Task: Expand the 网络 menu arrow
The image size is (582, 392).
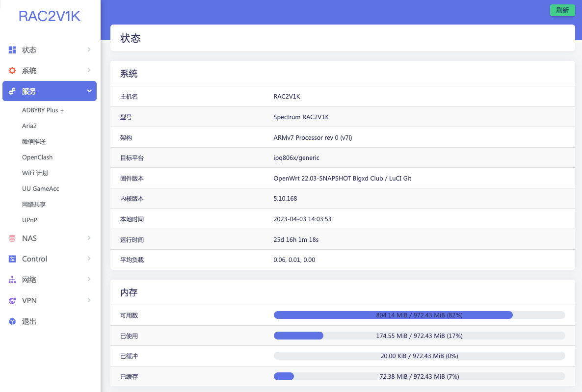Action: point(89,279)
